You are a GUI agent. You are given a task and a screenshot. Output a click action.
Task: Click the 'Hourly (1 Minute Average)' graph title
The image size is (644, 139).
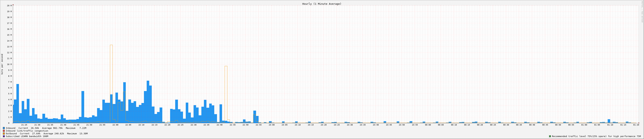pos(322,4)
